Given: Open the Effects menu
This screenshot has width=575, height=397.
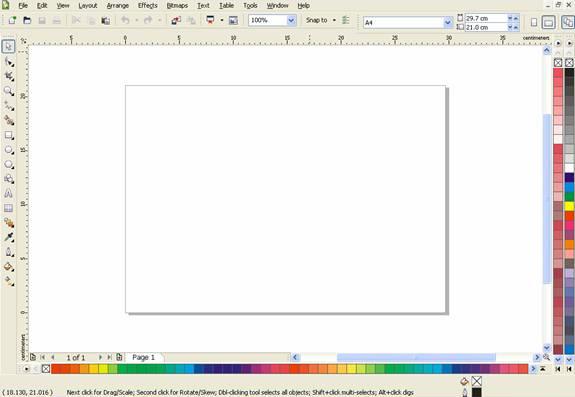Looking at the screenshot, I should point(147,5).
